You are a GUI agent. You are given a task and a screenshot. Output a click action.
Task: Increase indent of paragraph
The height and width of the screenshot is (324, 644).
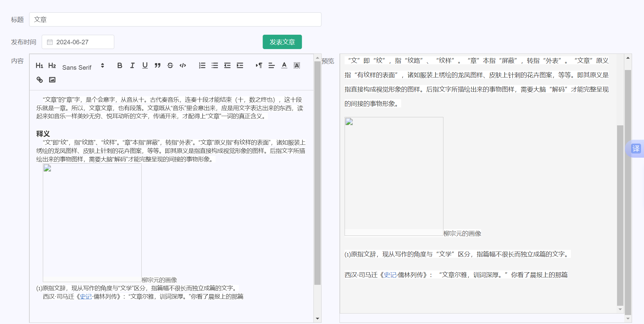coord(240,66)
